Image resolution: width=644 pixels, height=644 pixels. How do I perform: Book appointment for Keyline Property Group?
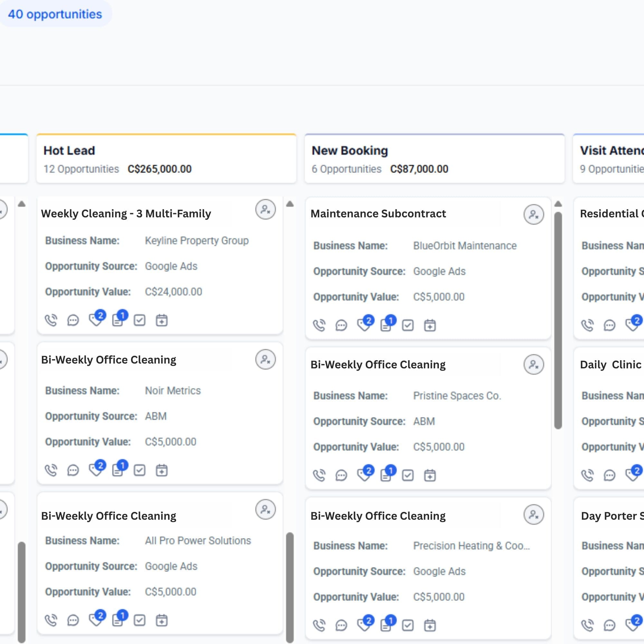pos(162,320)
